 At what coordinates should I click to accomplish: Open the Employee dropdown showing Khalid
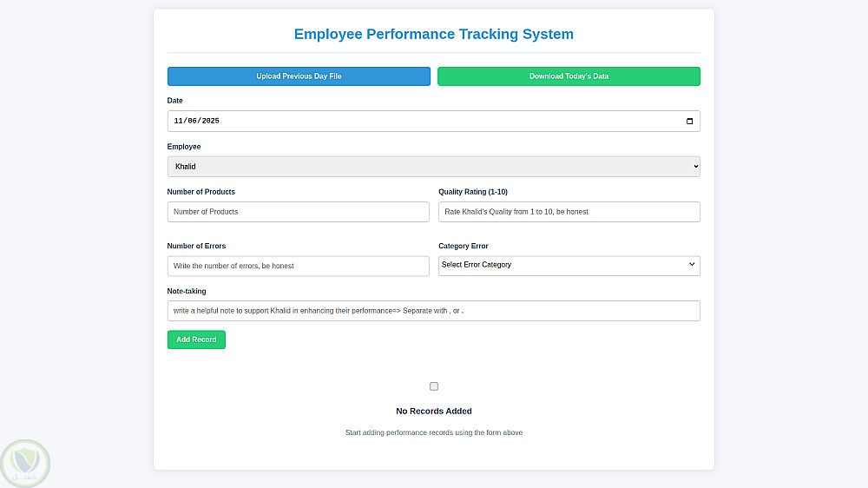point(433,167)
